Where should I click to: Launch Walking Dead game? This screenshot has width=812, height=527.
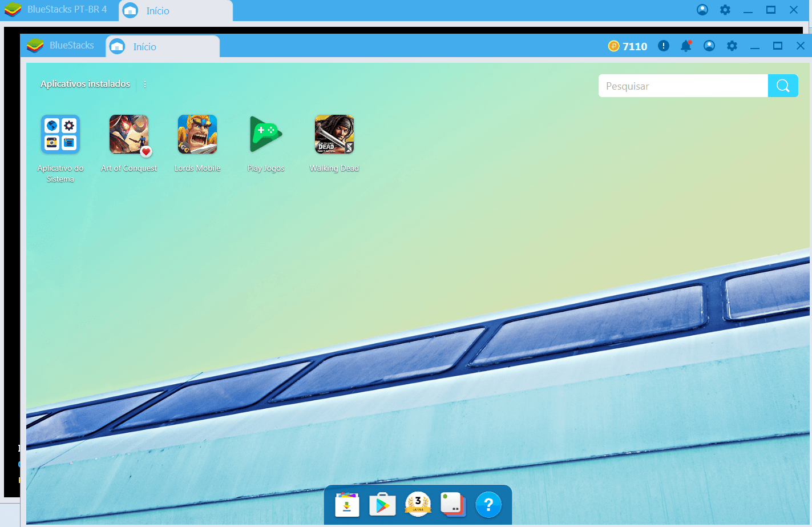point(334,134)
